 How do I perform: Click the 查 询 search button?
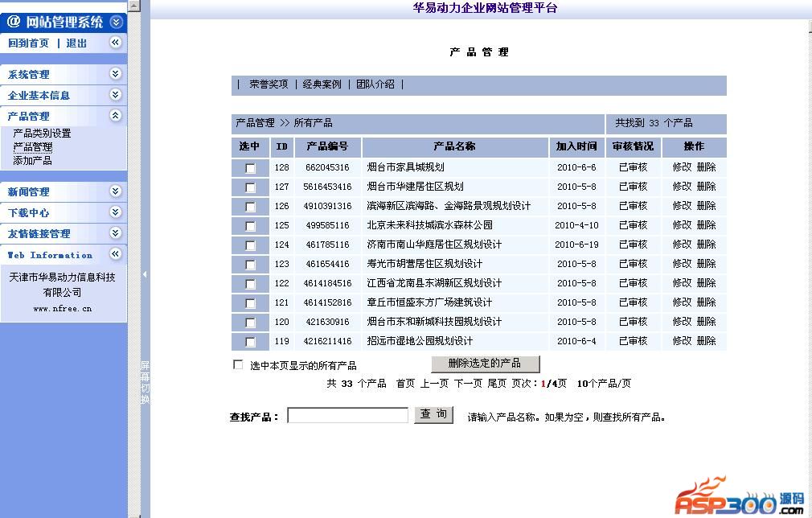tap(433, 414)
